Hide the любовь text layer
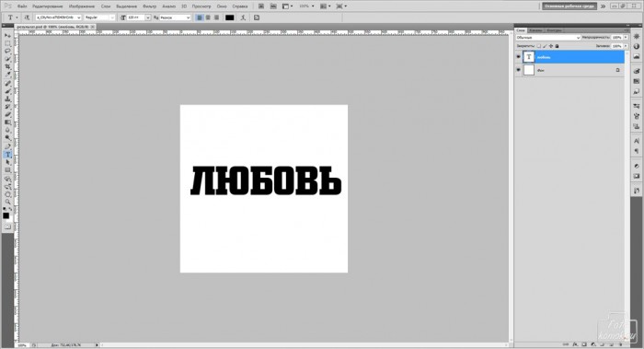The height and width of the screenshot is (349, 644). (518, 57)
